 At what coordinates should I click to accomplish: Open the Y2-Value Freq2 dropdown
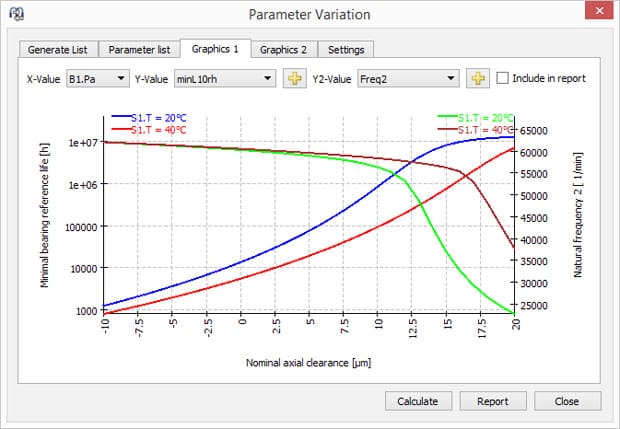pos(407,78)
